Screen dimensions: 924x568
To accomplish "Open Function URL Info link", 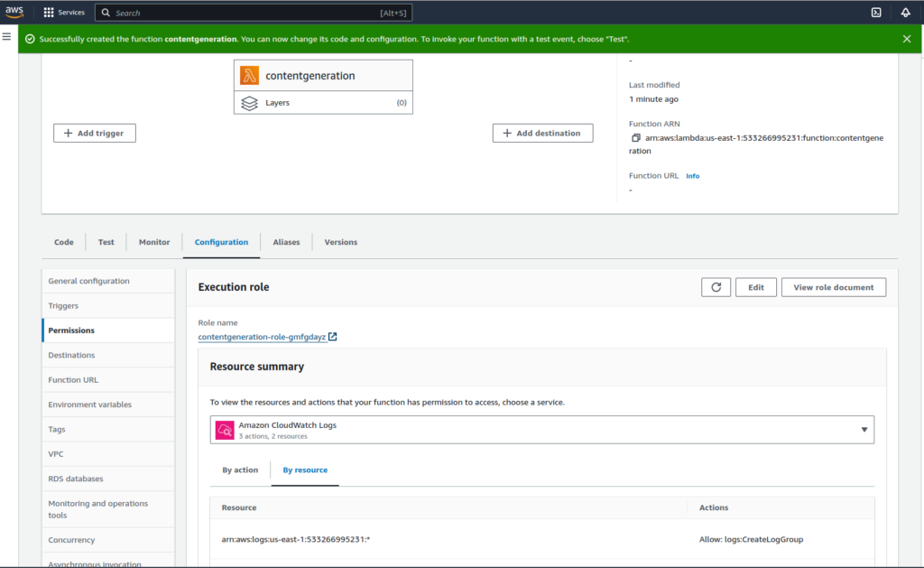I will (x=692, y=176).
